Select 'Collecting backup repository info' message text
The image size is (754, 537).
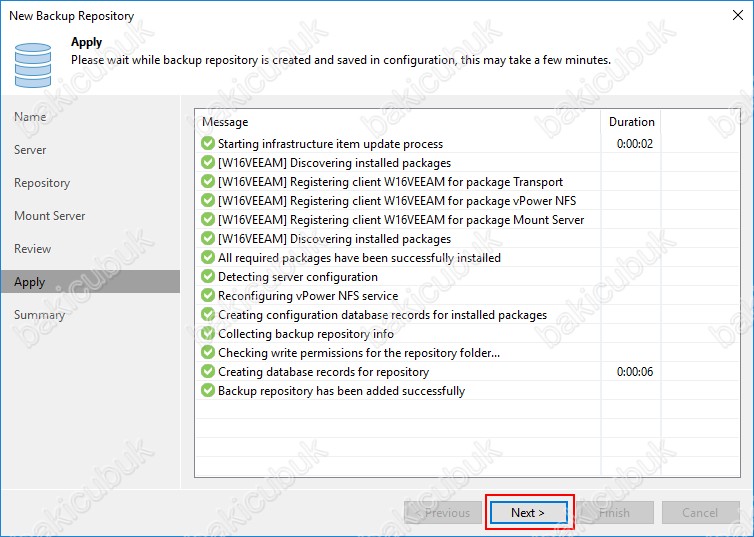point(306,334)
